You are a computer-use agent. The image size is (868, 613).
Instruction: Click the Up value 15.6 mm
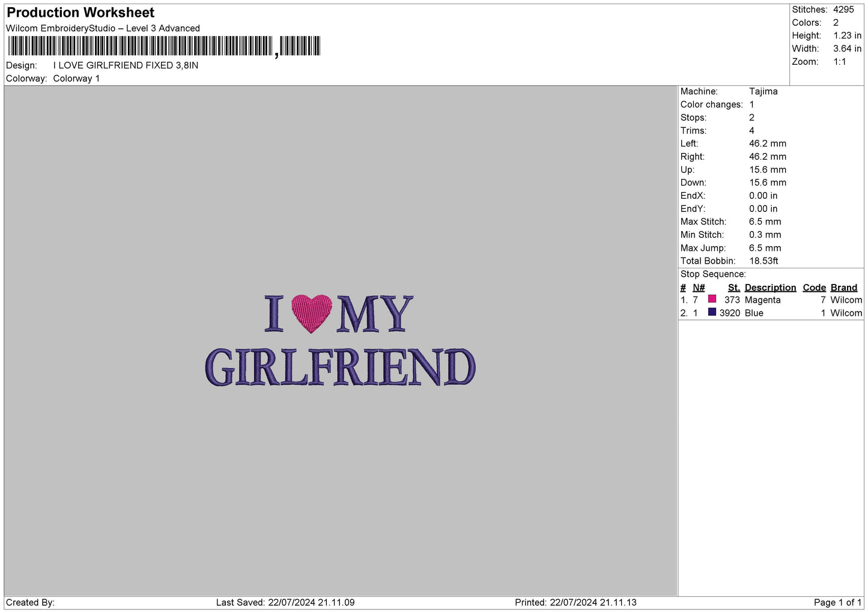click(x=768, y=170)
